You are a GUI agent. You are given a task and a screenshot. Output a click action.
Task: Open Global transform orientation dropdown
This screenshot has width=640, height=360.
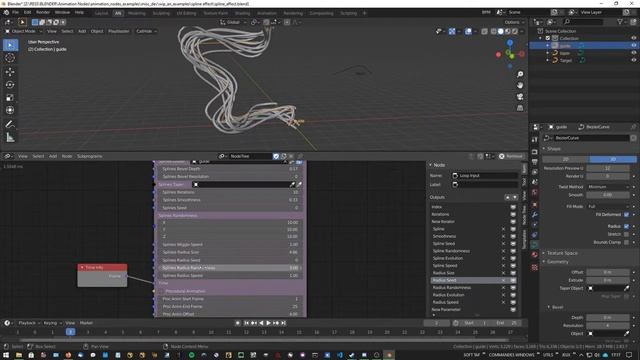[233, 22]
